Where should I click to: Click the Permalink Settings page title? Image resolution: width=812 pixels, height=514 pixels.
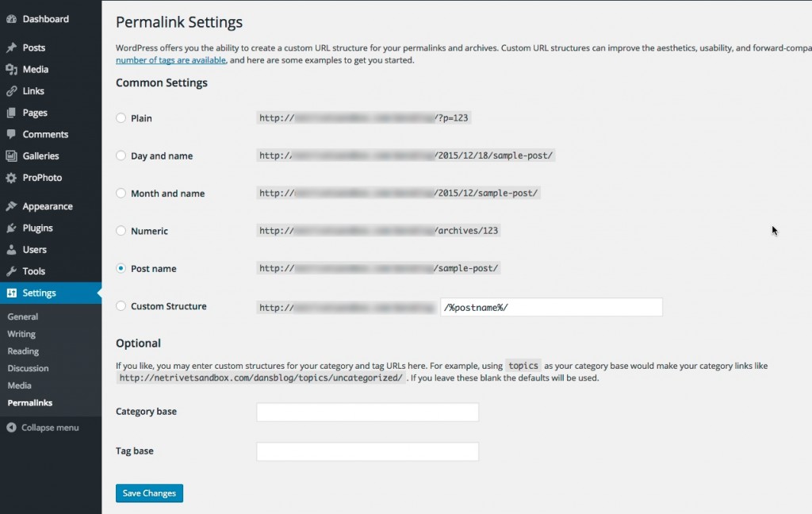point(179,22)
